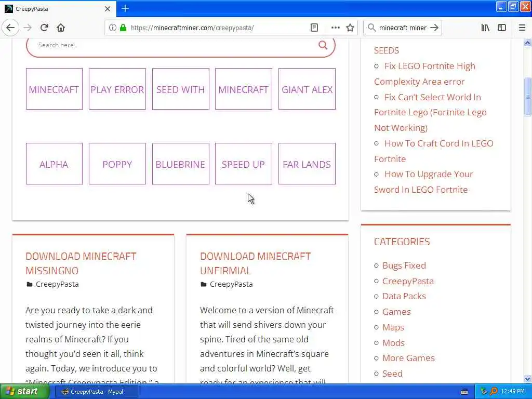The width and height of the screenshot is (532, 399).
Task: Submit the minecraft miner search arrow
Action: point(434,28)
